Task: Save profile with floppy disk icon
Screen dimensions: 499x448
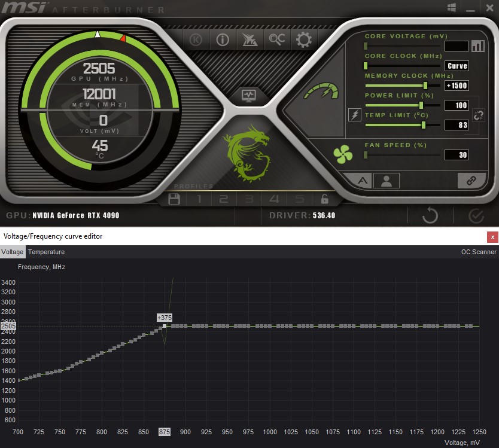Action: click(x=174, y=199)
